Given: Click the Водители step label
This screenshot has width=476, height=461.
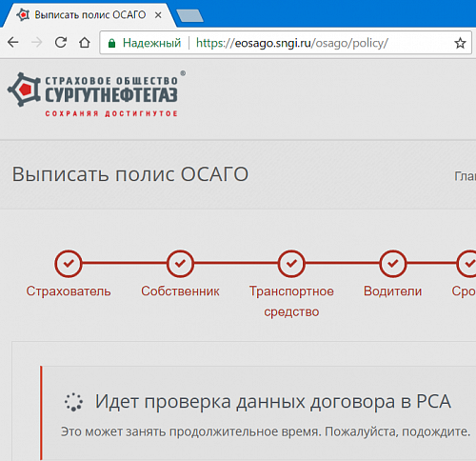Looking at the screenshot, I should point(393,291).
